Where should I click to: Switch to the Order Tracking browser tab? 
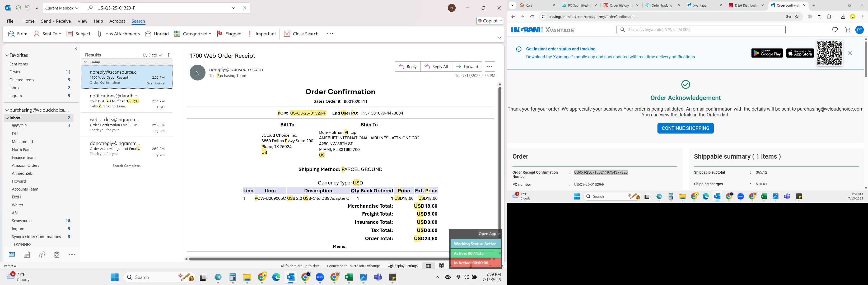click(x=663, y=5)
